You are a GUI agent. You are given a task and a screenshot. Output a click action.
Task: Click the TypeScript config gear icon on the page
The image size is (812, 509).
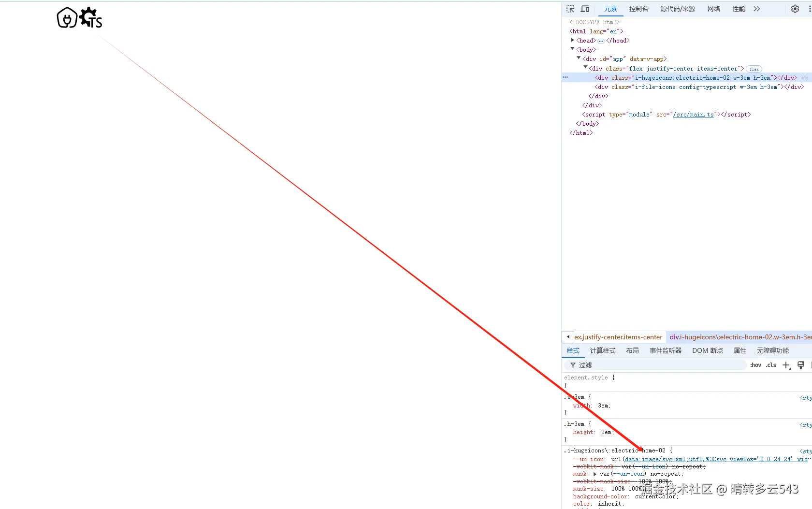[x=90, y=18]
